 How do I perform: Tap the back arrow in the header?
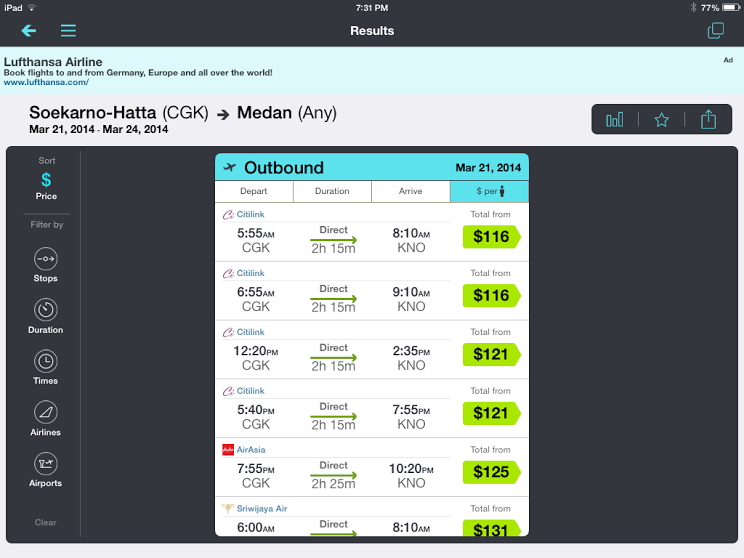pyautogui.click(x=28, y=31)
